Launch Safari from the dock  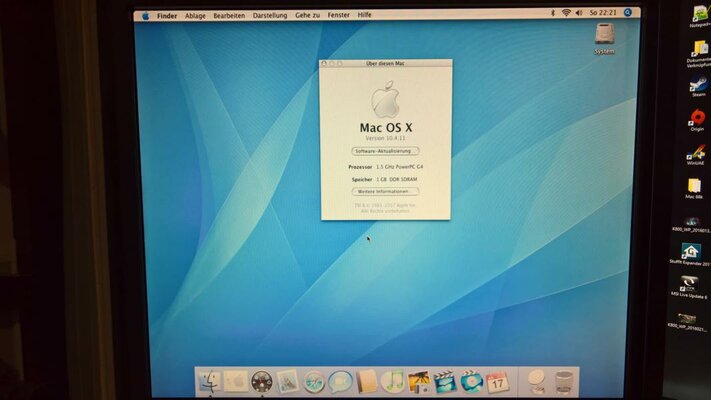314,381
